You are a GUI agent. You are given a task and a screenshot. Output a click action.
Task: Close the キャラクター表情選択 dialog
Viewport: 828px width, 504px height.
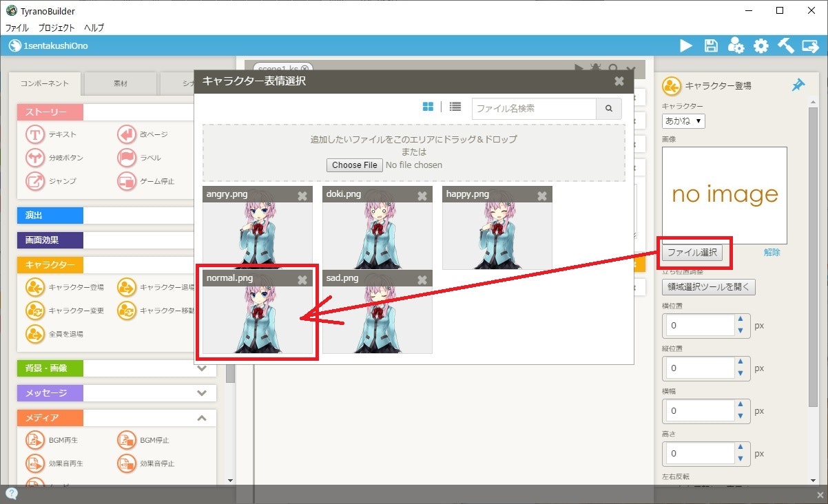tap(619, 81)
